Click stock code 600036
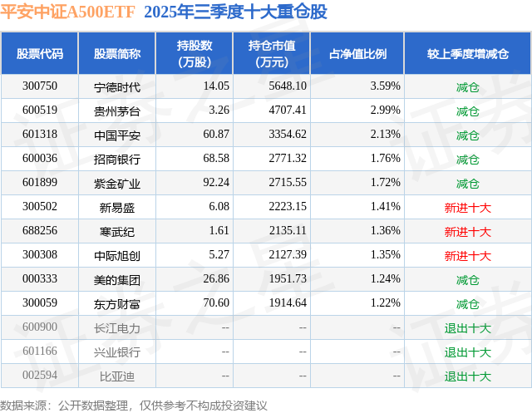532x413 pixels. point(40,159)
